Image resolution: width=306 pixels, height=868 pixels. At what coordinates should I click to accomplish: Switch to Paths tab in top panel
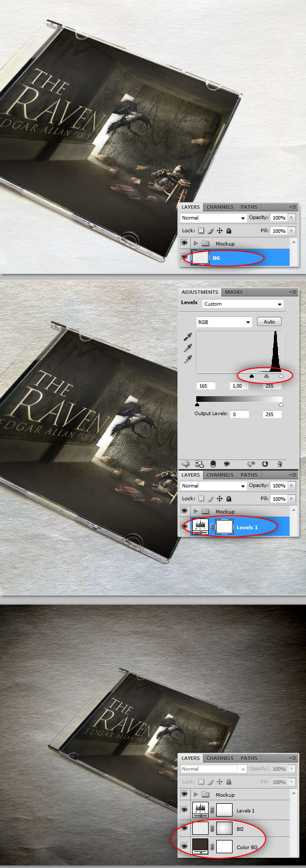pos(249,207)
